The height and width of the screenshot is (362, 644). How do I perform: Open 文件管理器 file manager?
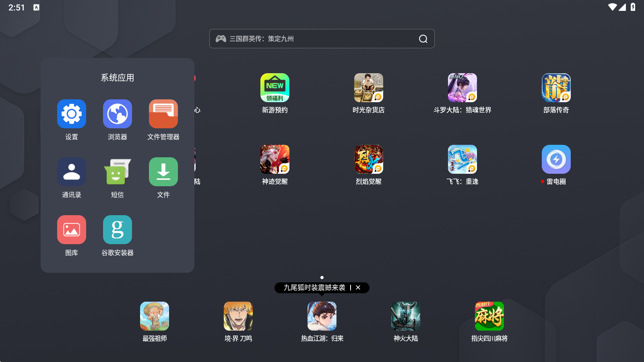163,114
